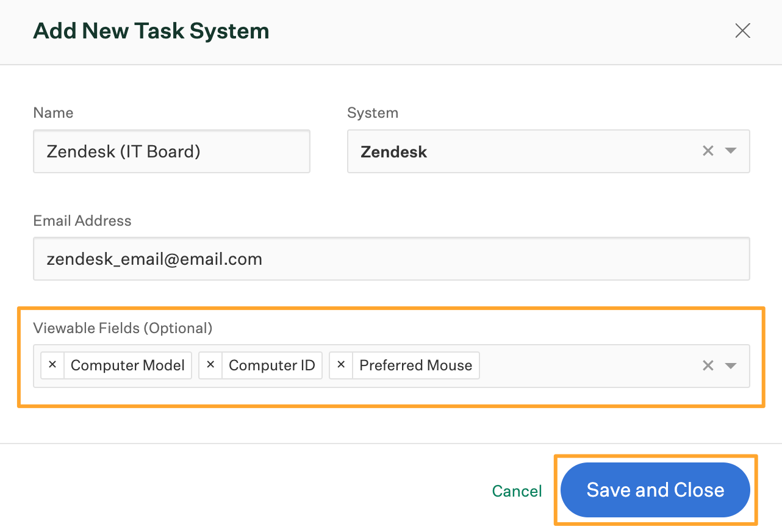Screen dimensions: 782x532
Task: Expand the Viewable Fields dropdown arrow
Action: click(731, 366)
